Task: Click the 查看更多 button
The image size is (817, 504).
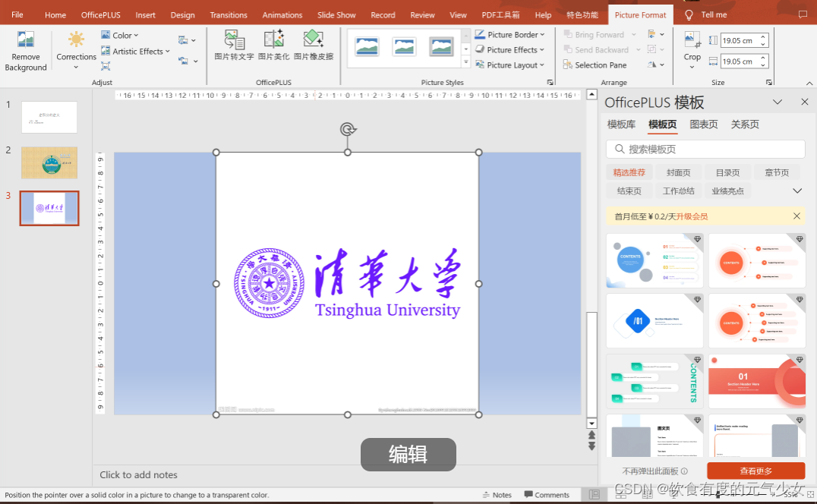Action: [755, 471]
